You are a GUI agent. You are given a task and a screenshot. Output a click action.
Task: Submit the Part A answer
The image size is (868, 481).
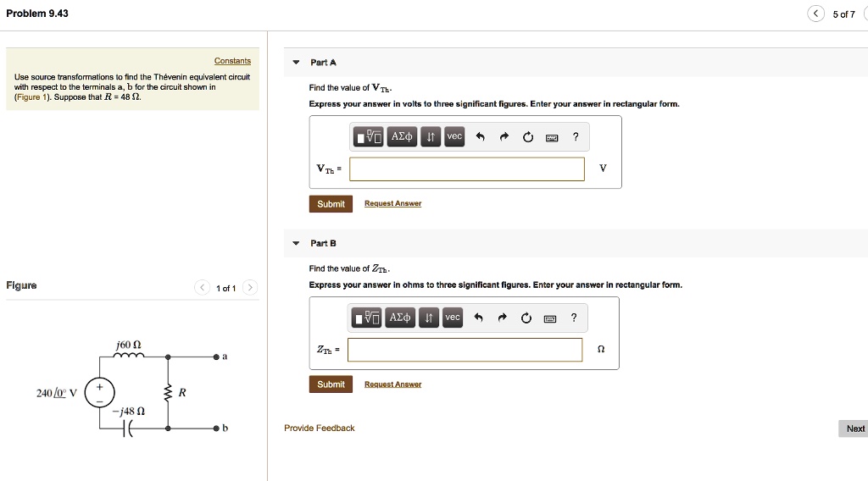click(x=331, y=204)
